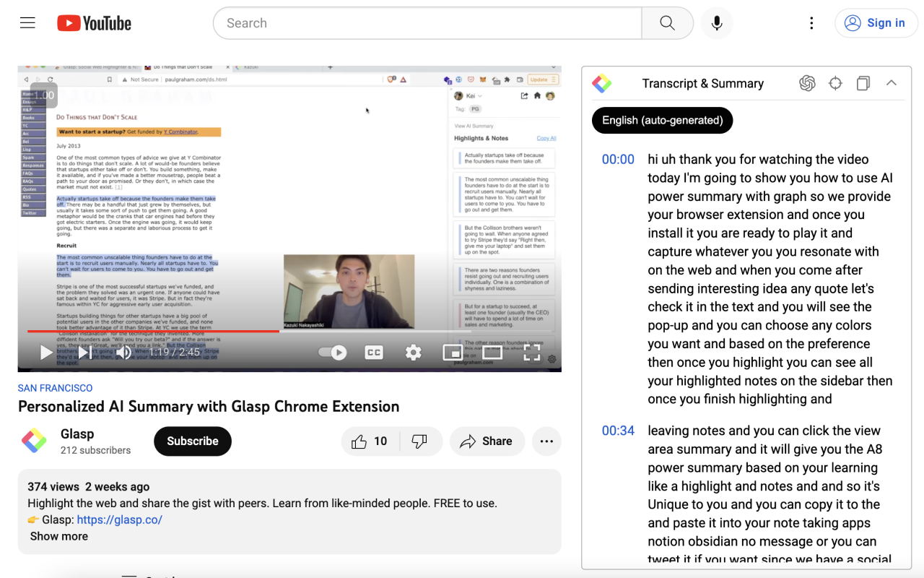Screen dimensions: 924x578
Task: Seek using the red video progress bar
Action: coord(217,332)
